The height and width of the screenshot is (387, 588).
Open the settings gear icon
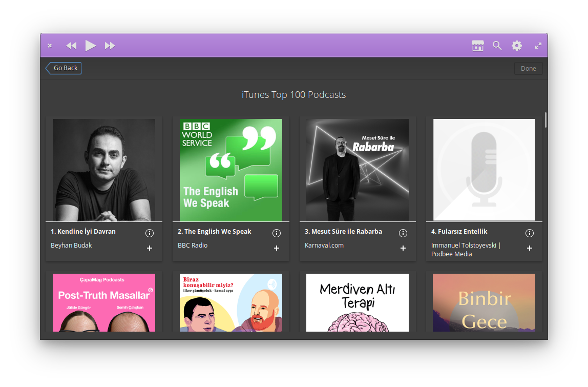pos(517,46)
